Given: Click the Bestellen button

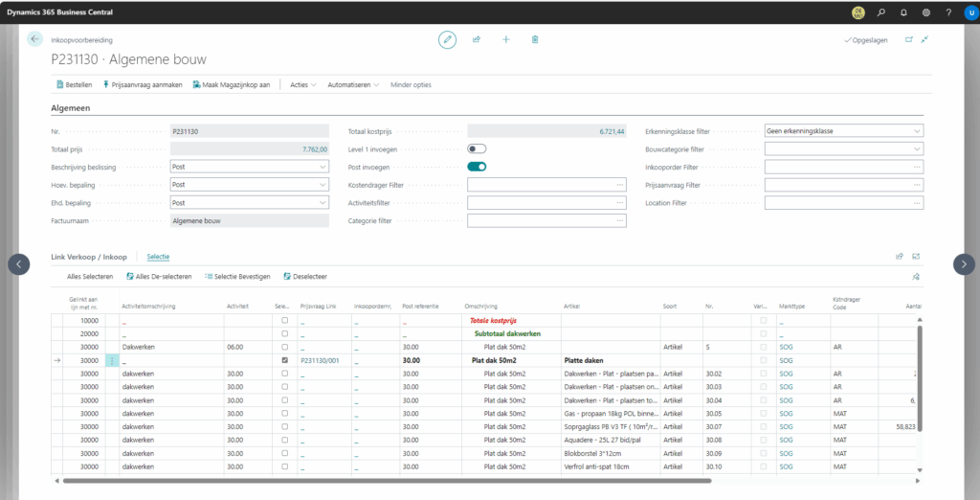Looking at the screenshot, I should [x=73, y=84].
